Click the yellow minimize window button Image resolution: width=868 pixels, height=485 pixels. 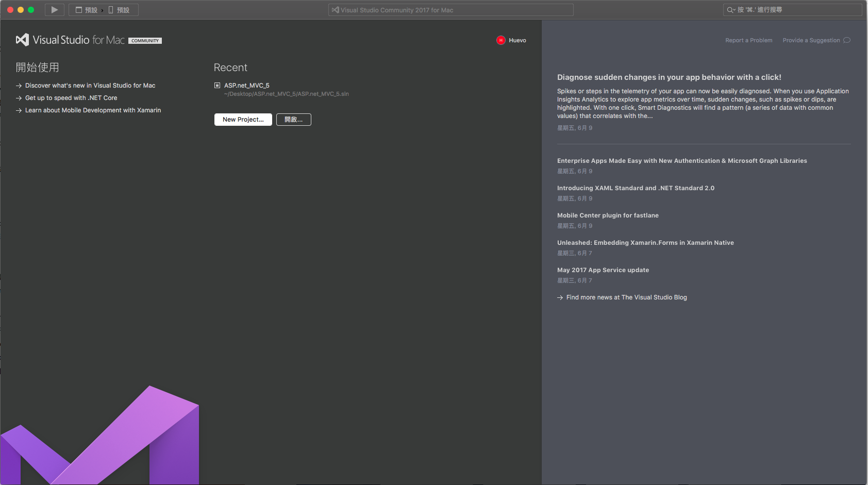pos(21,10)
